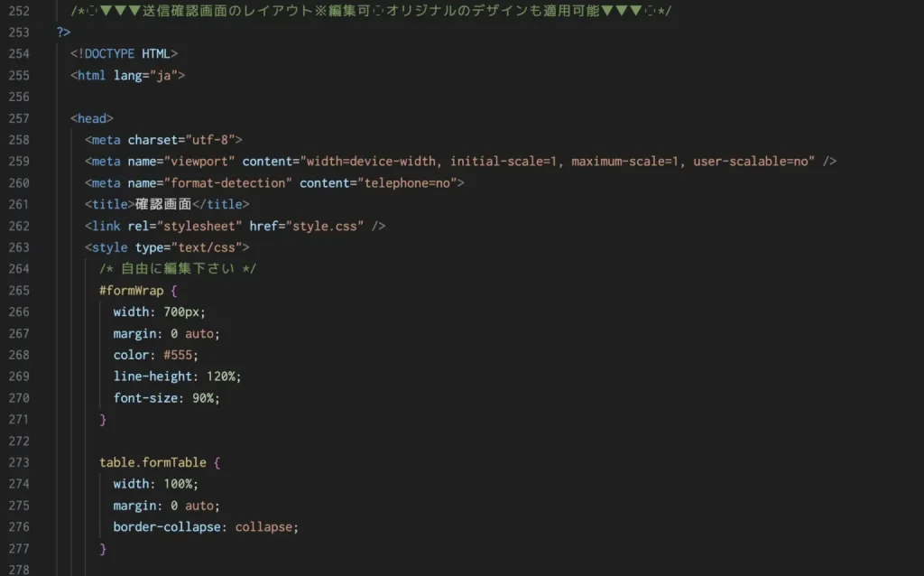
Task: Click the lang="ja" attribute
Action: click(145, 75)
